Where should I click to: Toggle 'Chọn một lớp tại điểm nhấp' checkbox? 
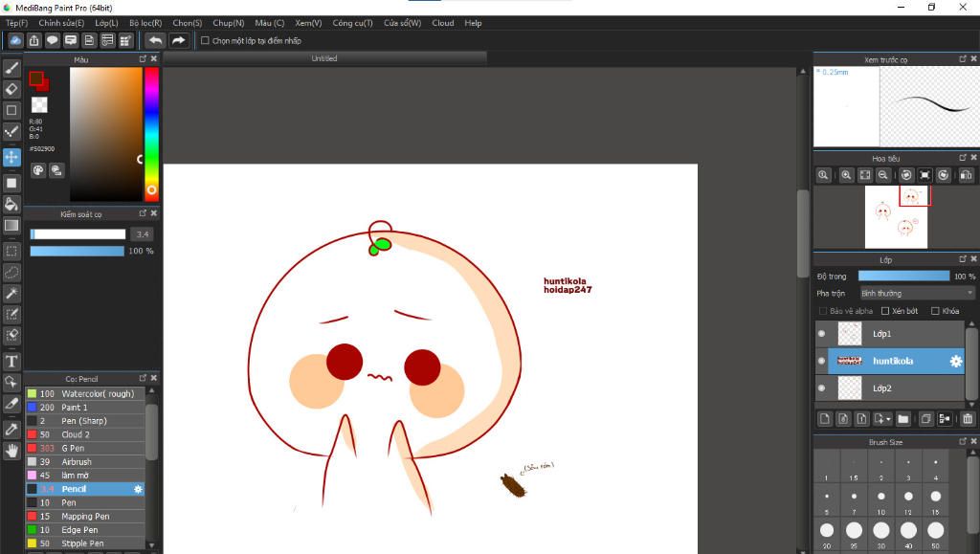[205, 40]
